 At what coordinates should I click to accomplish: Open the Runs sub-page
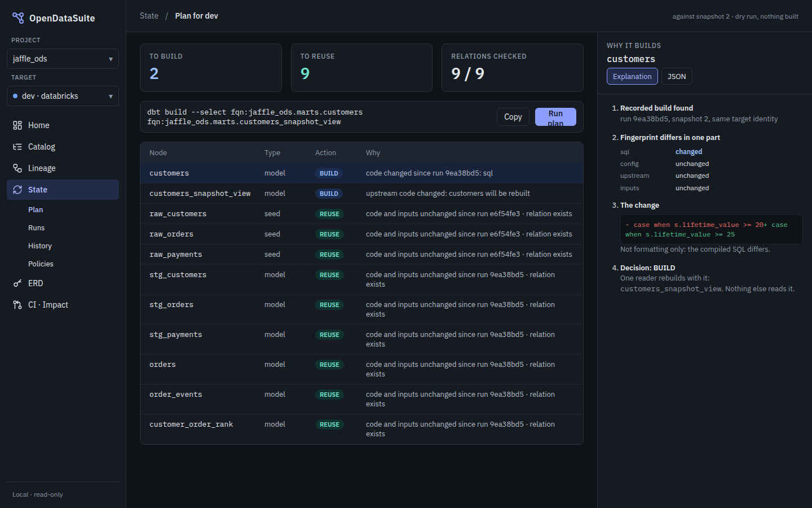[x=36, y=227]
